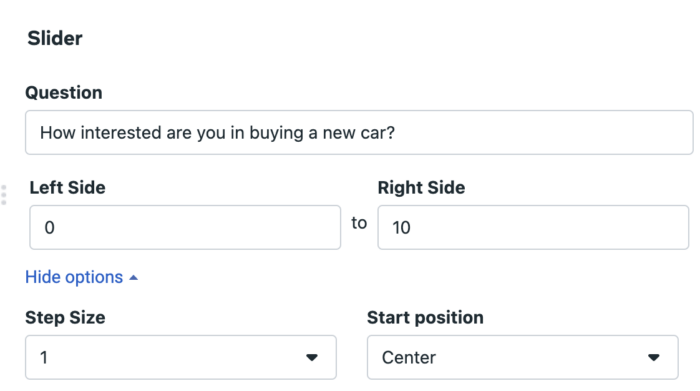Viewport: 700px width, 391px height.
Task: Click the Step Size label
Action: point(65,318)
